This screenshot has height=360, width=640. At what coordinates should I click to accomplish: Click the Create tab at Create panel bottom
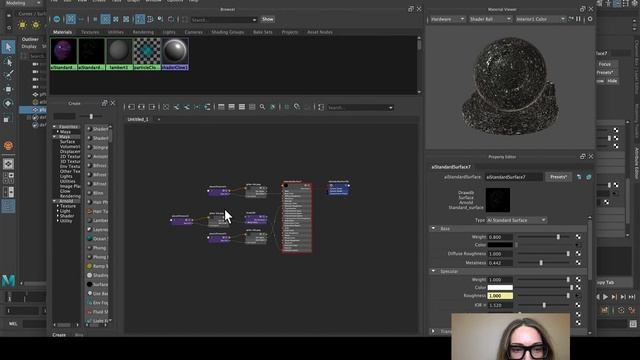(59, 335)
